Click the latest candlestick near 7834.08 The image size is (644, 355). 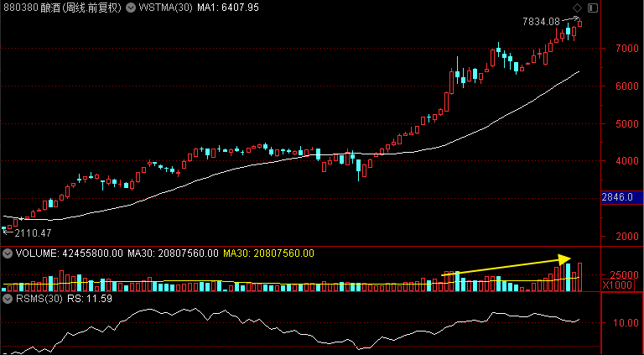580,22
